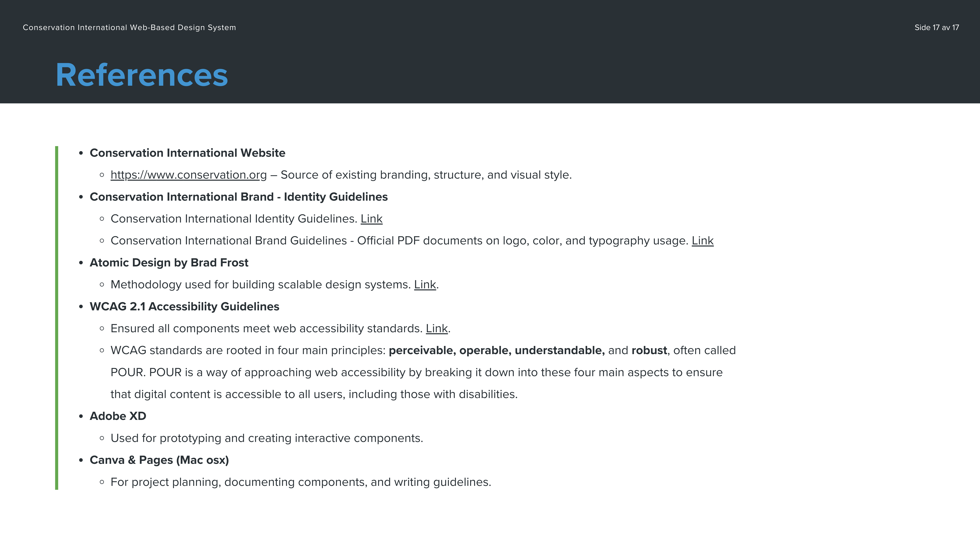Select the Adobe XD heading
Viewport: 980px width, 551px height.
tap(118, 416)
